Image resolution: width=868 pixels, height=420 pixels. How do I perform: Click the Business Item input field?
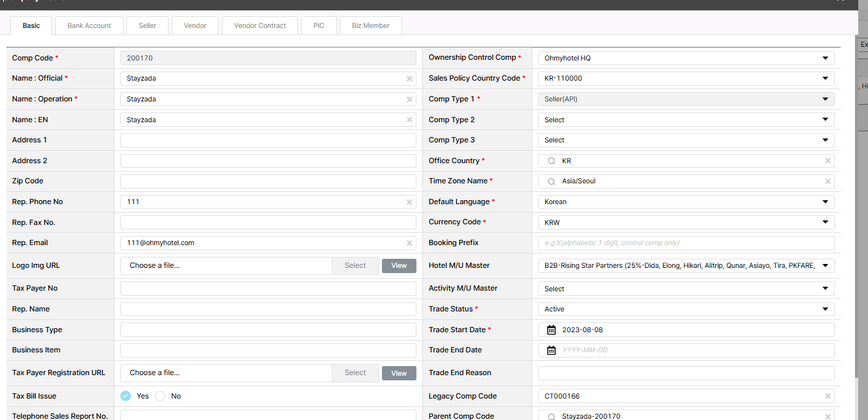coord(268,350)
